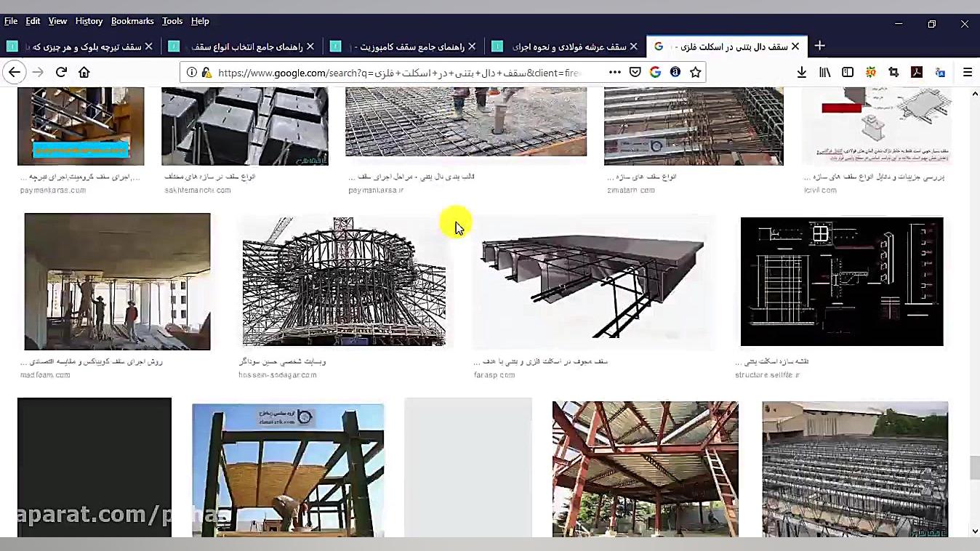The image size is (980, 551).
Task: Open the icivil.com roof details diagram
Action: (877, 126)
